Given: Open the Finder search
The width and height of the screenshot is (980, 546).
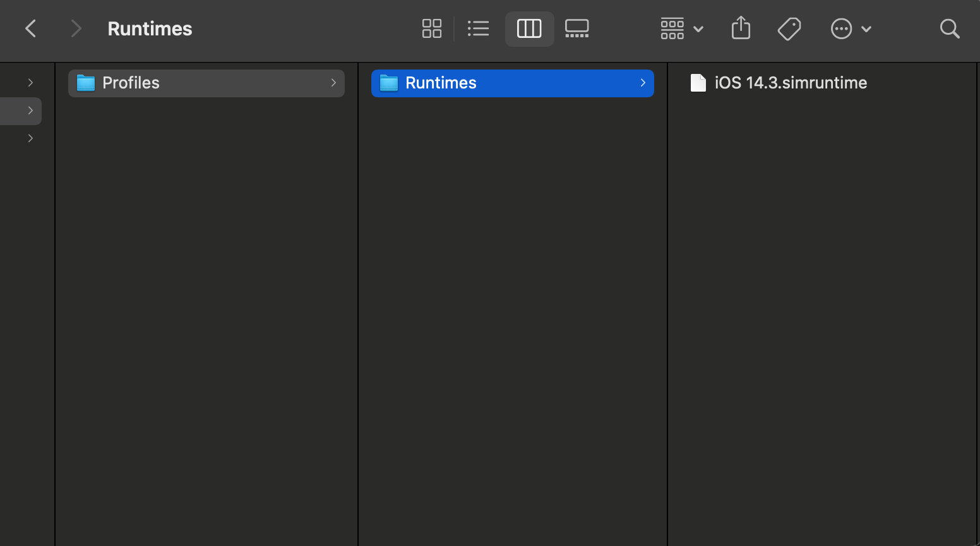Looking at the screenshot, I should coord(949,28).
